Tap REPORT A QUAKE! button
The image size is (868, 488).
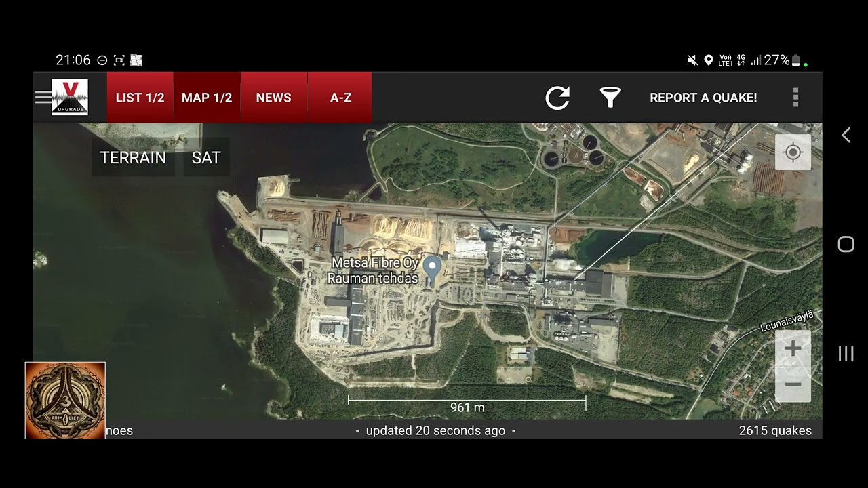[703, 98]
